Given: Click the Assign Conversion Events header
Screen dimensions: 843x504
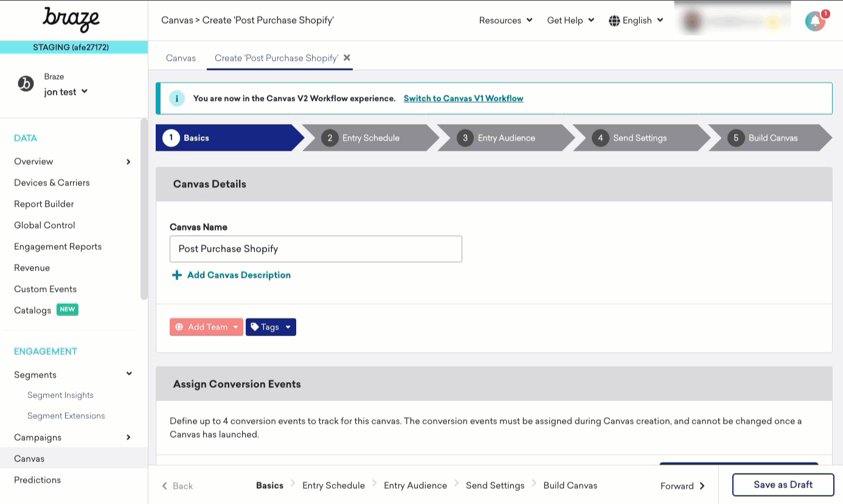Looking at the screenshot, I should click(494, 384).
